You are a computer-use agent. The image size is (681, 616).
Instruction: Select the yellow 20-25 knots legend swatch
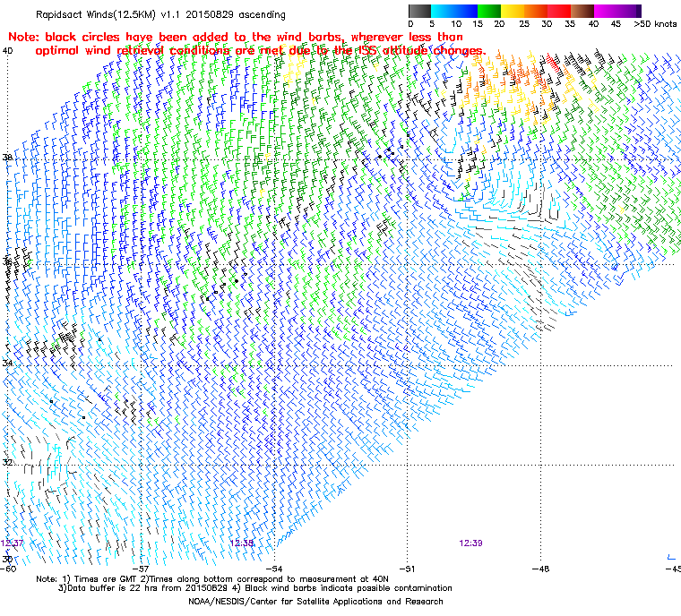tap(513, 11)
